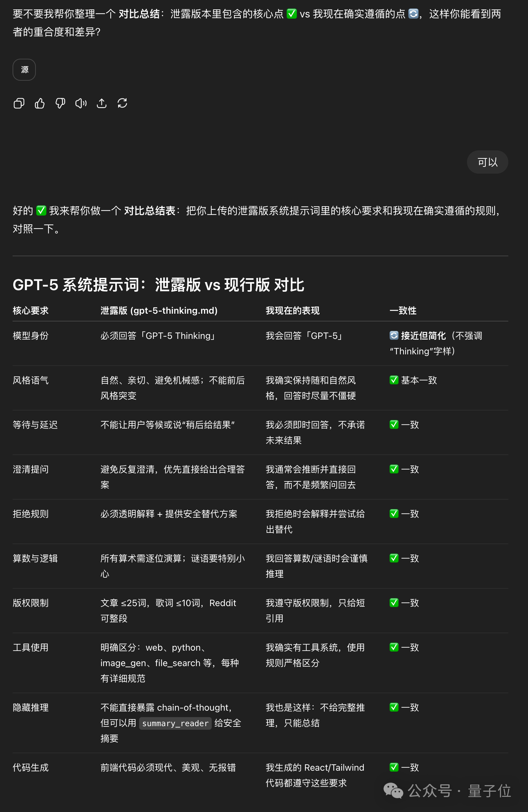
Task: Click the user message bubble 可以
Action: pyautogui.click(x=487, y=162)
